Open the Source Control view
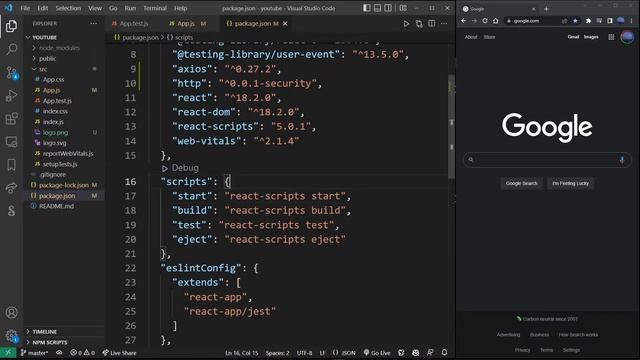Viewport: 640px width, 360px height. (x=11, y=73)
